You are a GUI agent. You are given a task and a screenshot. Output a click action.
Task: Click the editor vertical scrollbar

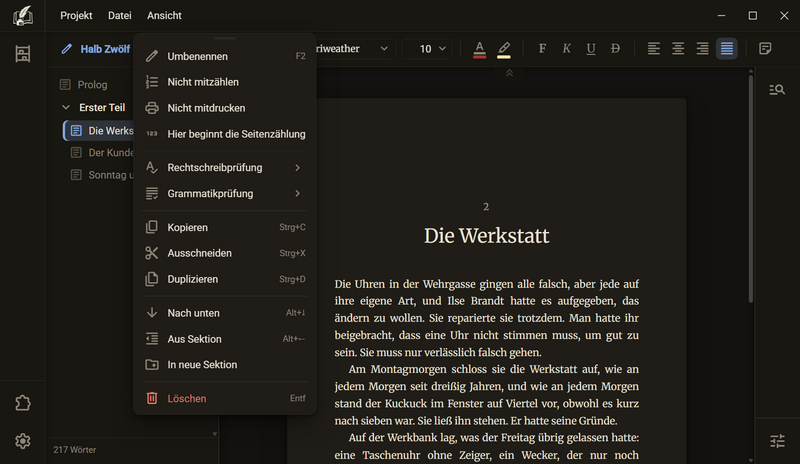click(751, 189)
